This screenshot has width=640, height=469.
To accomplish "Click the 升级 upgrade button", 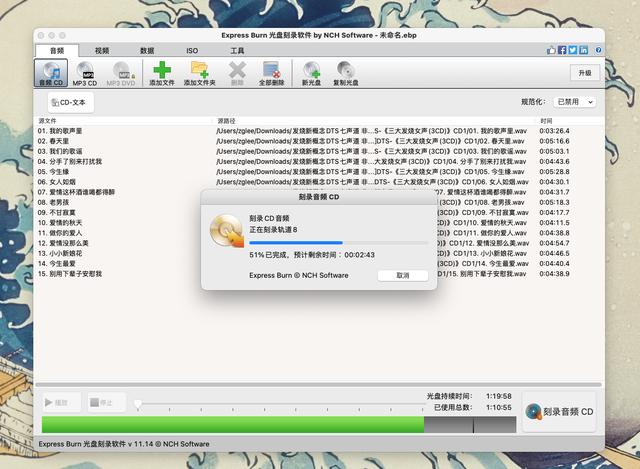I will 585,73.
